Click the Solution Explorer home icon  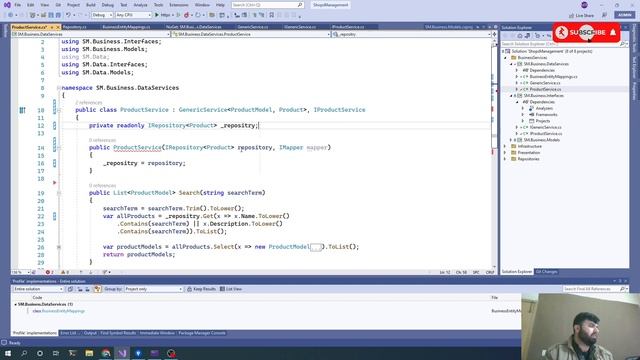520,36
